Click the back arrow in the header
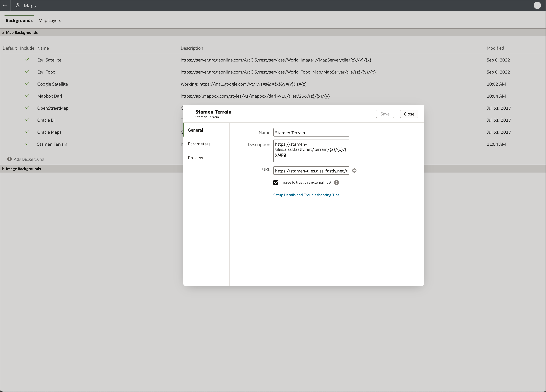This screenshot has height=392, width=546. click(x=5, y=5)
